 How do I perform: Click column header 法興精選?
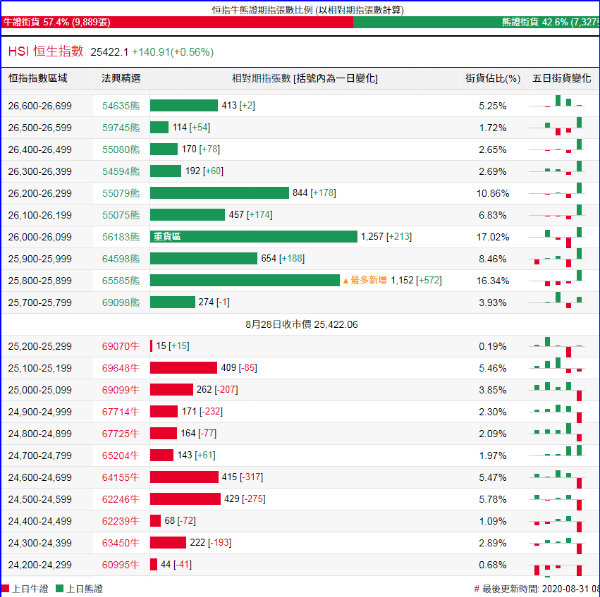[x=121, y=78]
